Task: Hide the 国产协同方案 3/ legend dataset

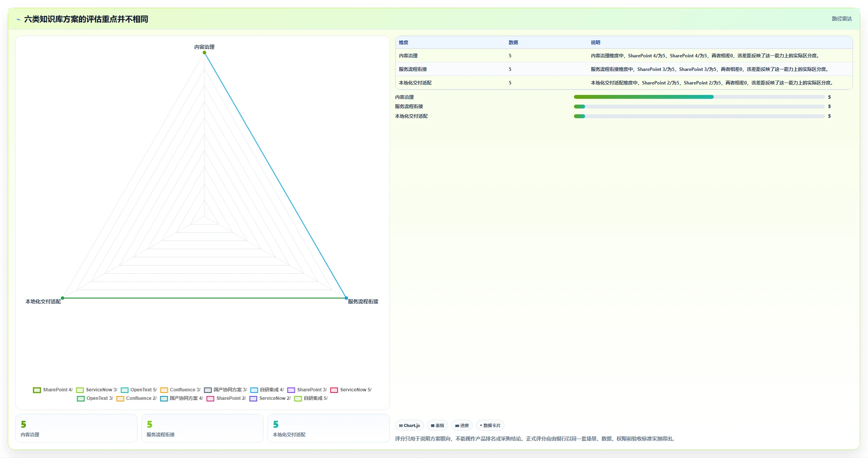Action: (226, 390)
